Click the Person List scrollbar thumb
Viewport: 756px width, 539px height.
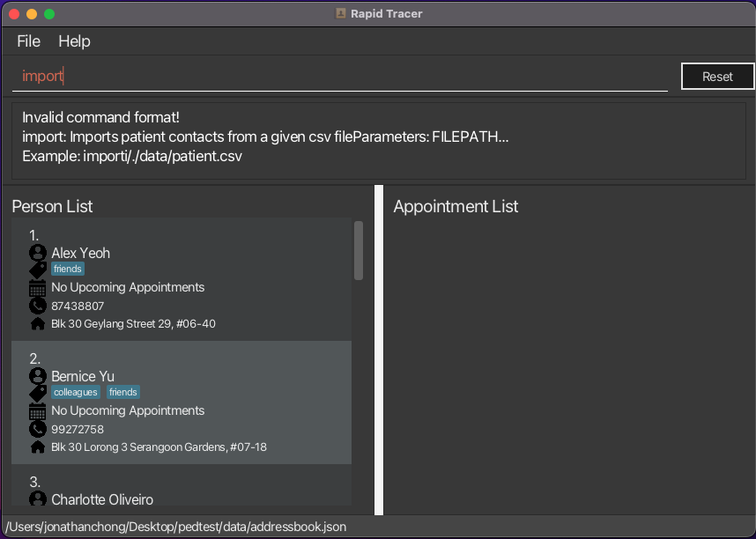[x=359, y=250]
